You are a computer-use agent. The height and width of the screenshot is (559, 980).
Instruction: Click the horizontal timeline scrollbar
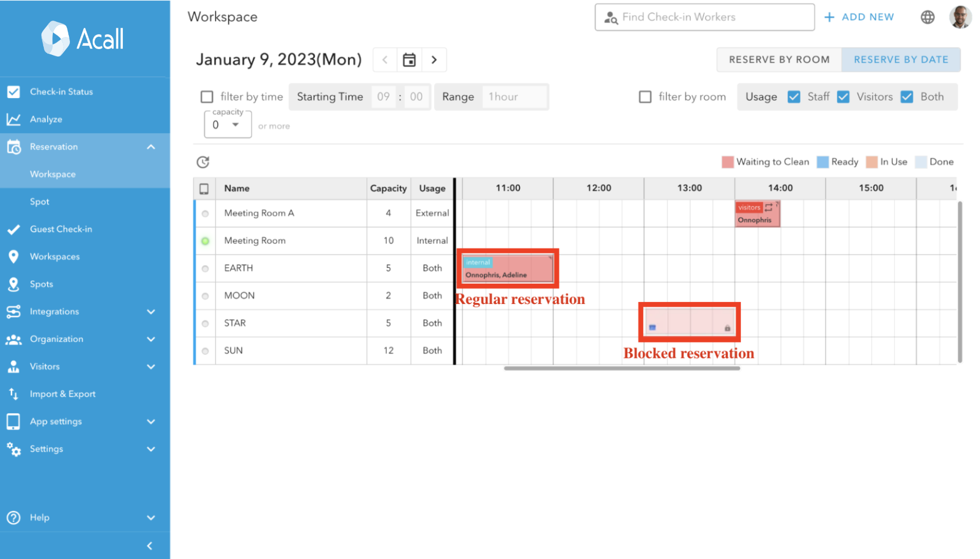pos(622,368)
